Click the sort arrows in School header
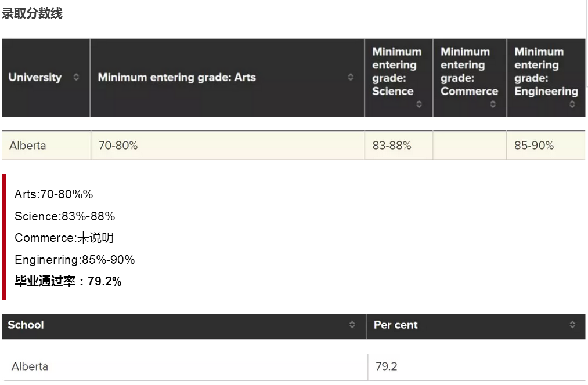 coord(352,325)
